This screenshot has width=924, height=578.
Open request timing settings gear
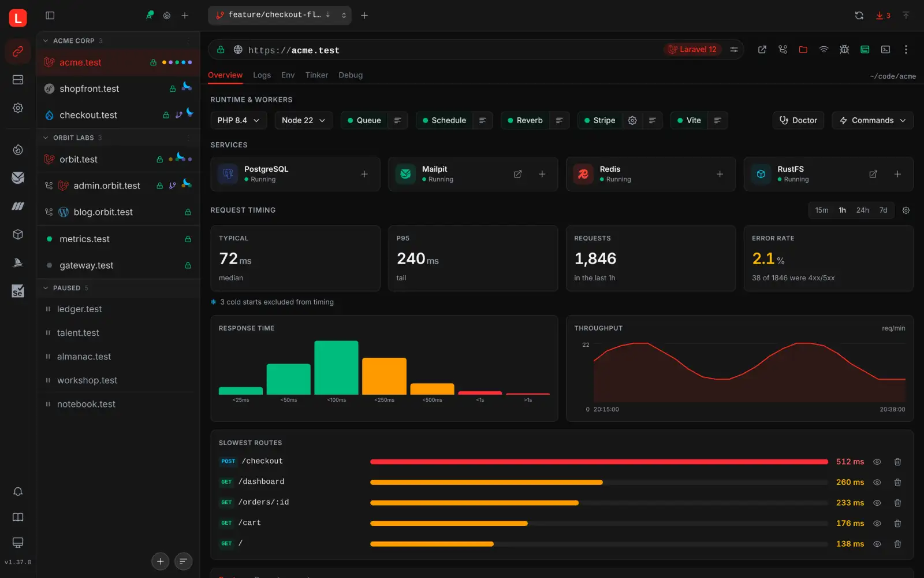906,210
